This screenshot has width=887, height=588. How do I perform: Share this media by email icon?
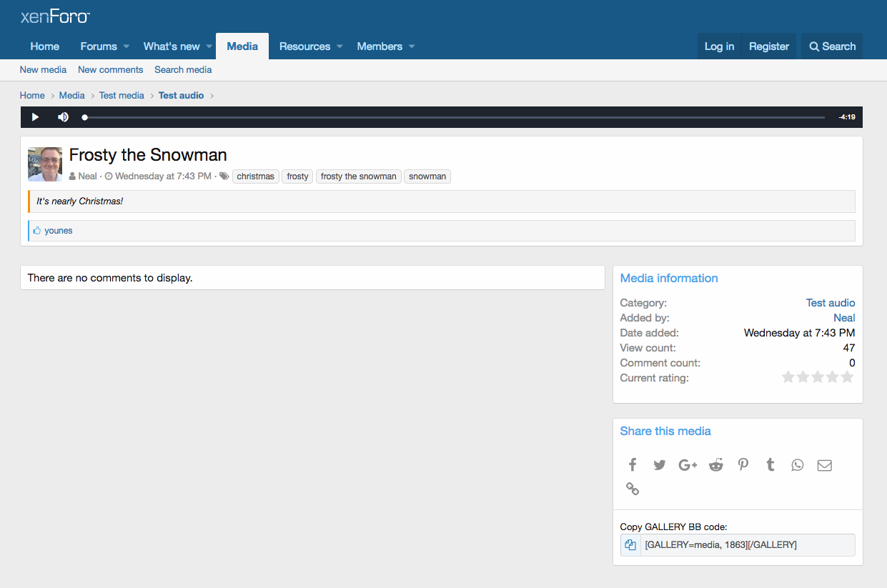(x=825, y=465)
